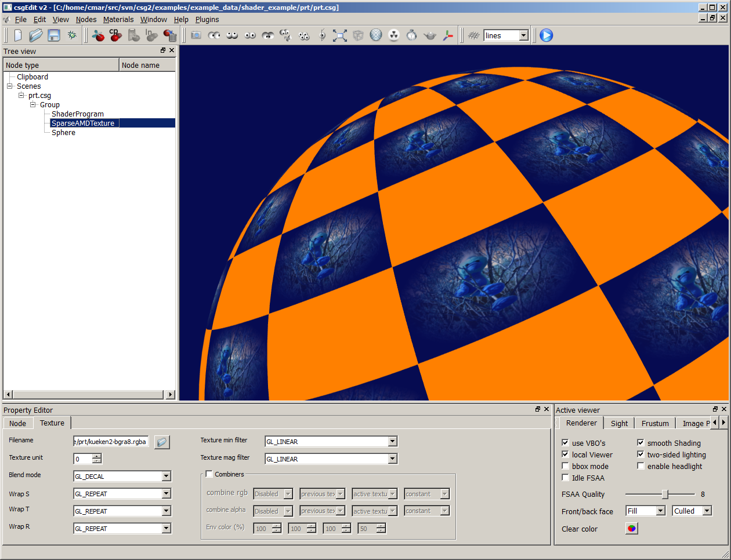Open file using the folder icon
Viewport: 731px width, 560px height.
(x=36, y=35)
